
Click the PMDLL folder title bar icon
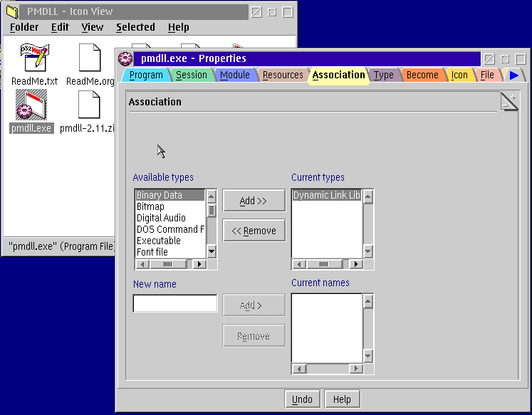click(x=12, y=12)
